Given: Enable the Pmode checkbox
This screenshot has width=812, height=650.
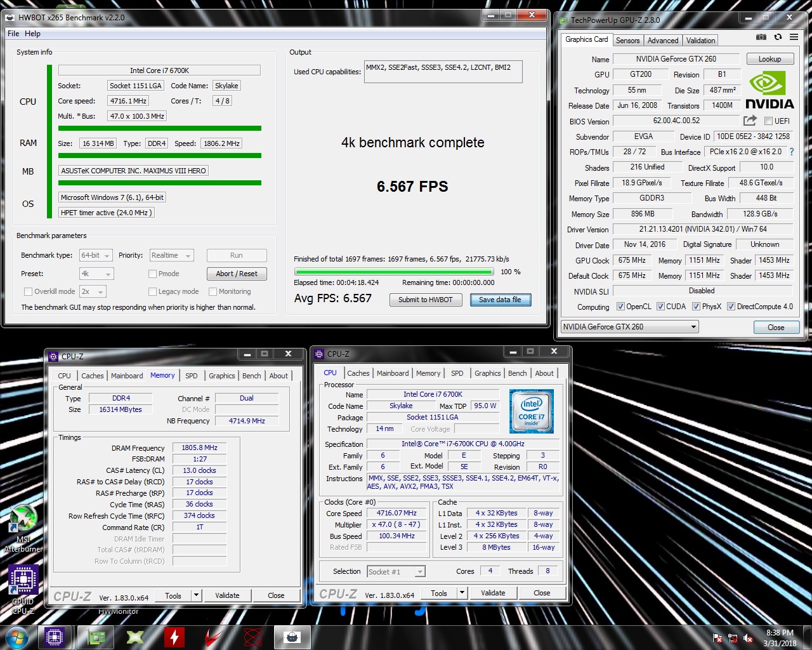Looking at the screenshot, I should click(x=152, y=274).
